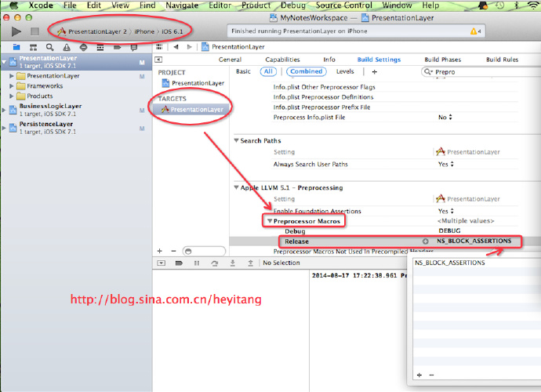The width and height of the screenshot is (541, 392).
Task: Select the Release NS_BLOCK_ASSERTIONS value
Action: 474,241
